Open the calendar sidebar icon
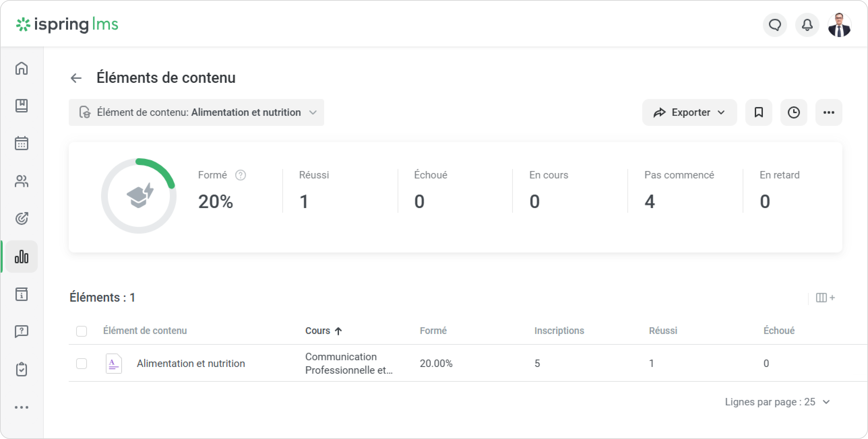Image resolution: width=868 pixels, height=439 pixels. coord(22,143)
